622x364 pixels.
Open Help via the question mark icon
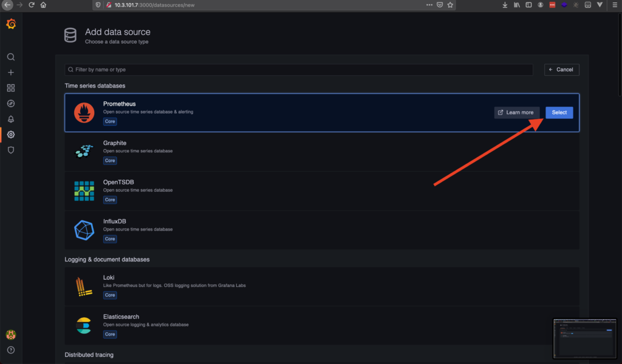click(11, 350)
